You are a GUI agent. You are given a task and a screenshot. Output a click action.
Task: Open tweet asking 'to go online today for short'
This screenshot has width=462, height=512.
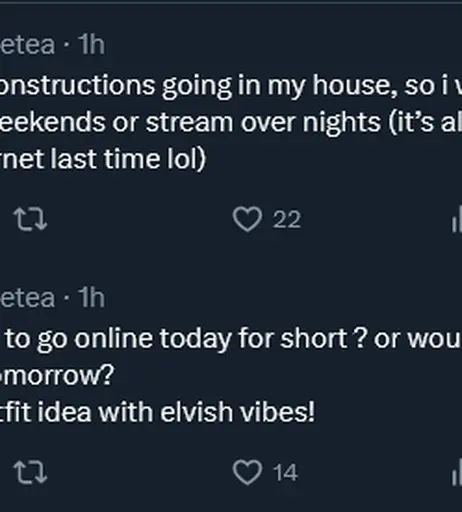click(x=231, y=339)
